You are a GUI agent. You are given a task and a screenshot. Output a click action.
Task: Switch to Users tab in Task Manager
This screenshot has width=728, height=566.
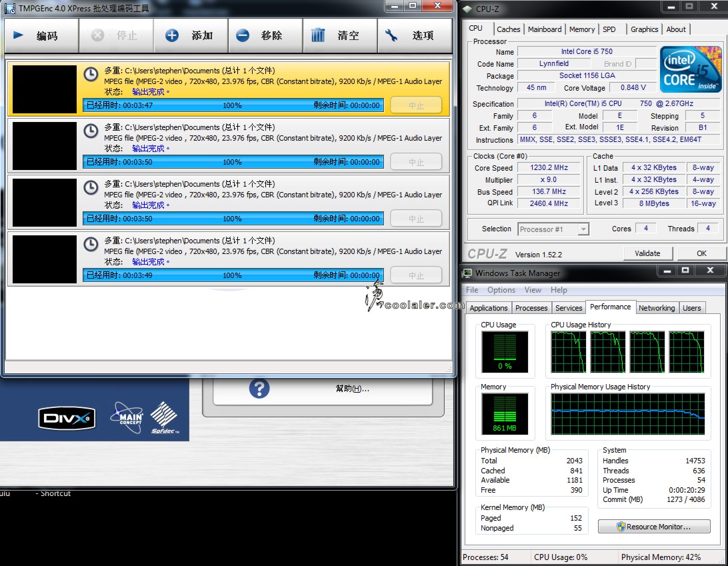click(x=691, y=308)
